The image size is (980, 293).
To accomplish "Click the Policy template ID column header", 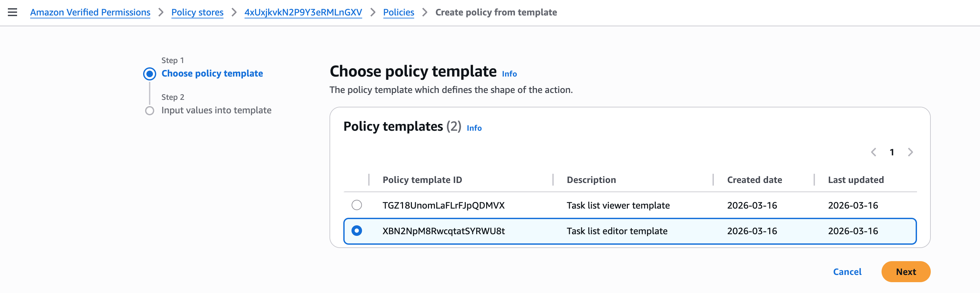I will point(422,180).
